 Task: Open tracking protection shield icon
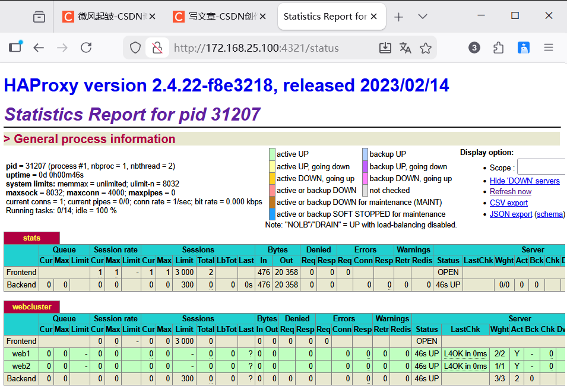pos(135,48)
